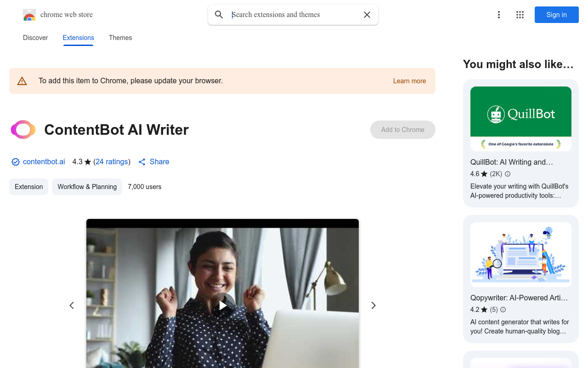This screenshot has width=588, height=368.
Task: Click the ContentBot AI Writer logo icon
Action: 23,130
